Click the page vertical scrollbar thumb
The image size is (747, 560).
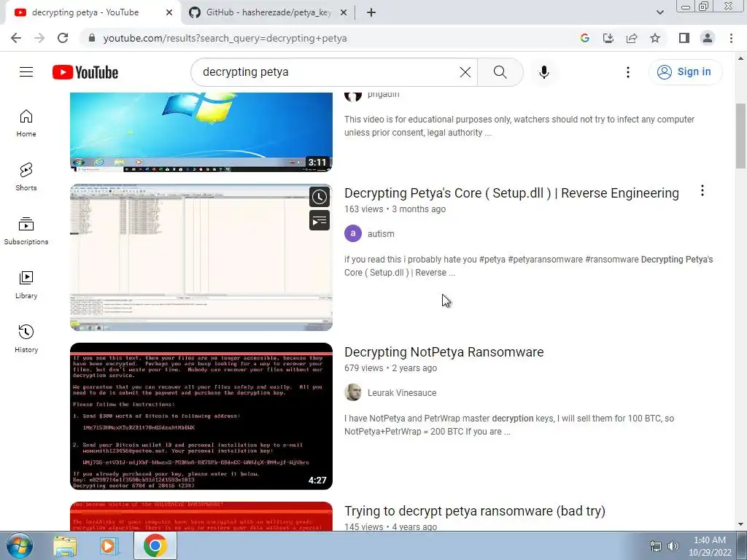[x=740, y=136]
